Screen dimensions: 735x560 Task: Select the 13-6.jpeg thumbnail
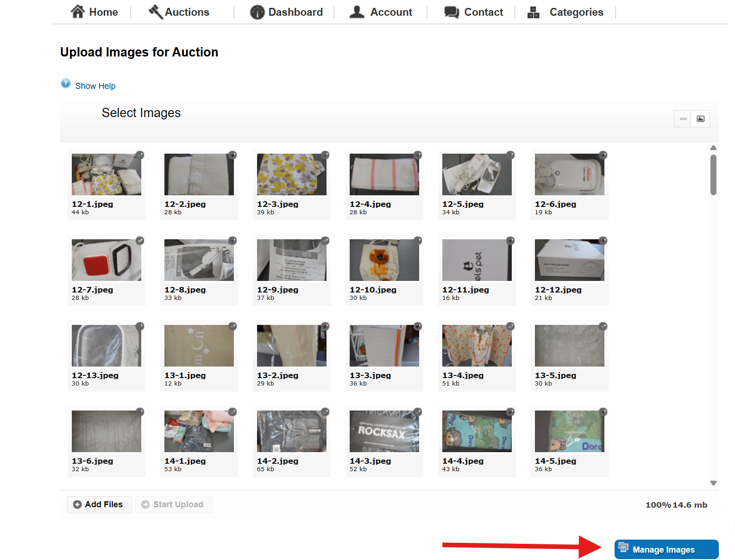pos(107,431)
